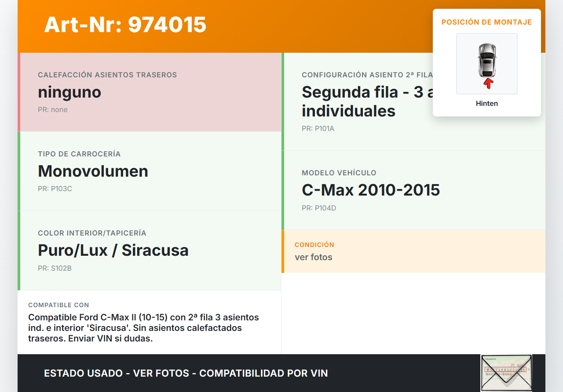Select the Monovolumen value

(x=93, y=171)
